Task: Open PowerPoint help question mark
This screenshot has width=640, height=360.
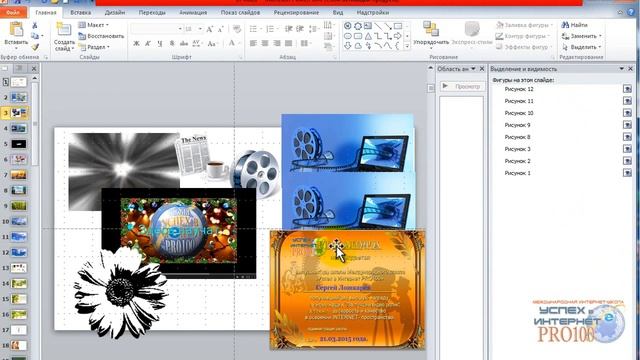Action: [631, 12]
